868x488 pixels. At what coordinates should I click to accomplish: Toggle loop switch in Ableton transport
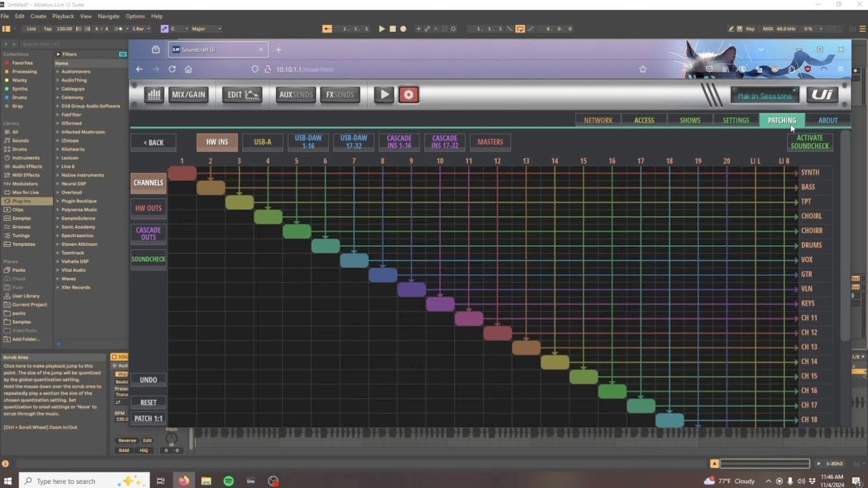click(520, 28)
